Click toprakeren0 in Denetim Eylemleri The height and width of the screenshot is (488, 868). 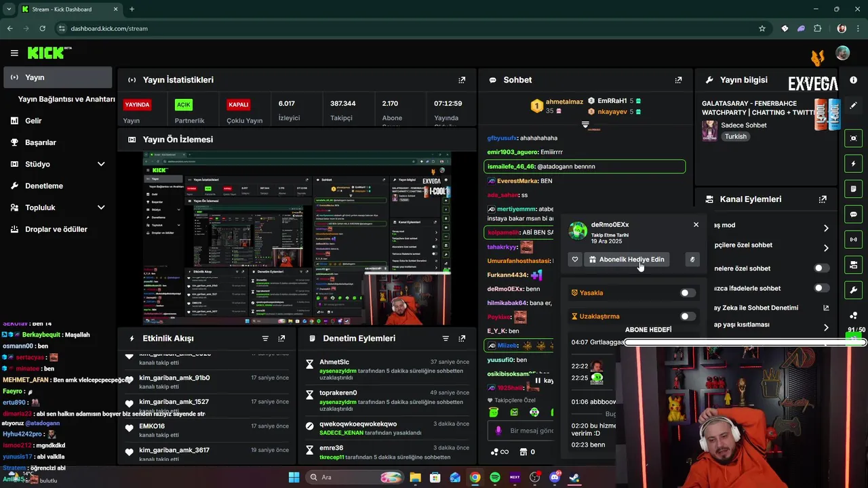click(x=338, y=392)
